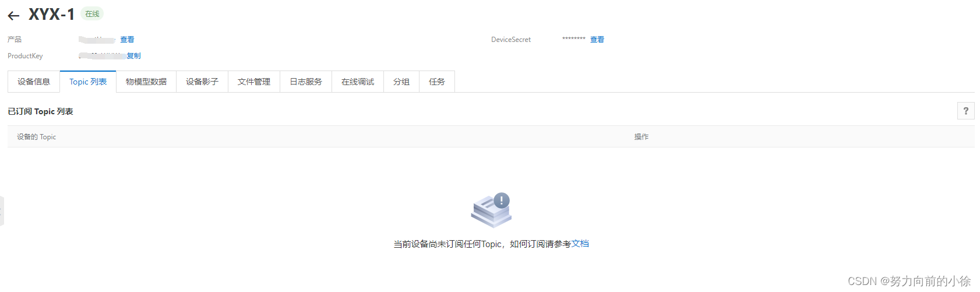This screenshot has height=292, width=980.
Task: Open the 文件管理 tab
Action: [254, 82]
